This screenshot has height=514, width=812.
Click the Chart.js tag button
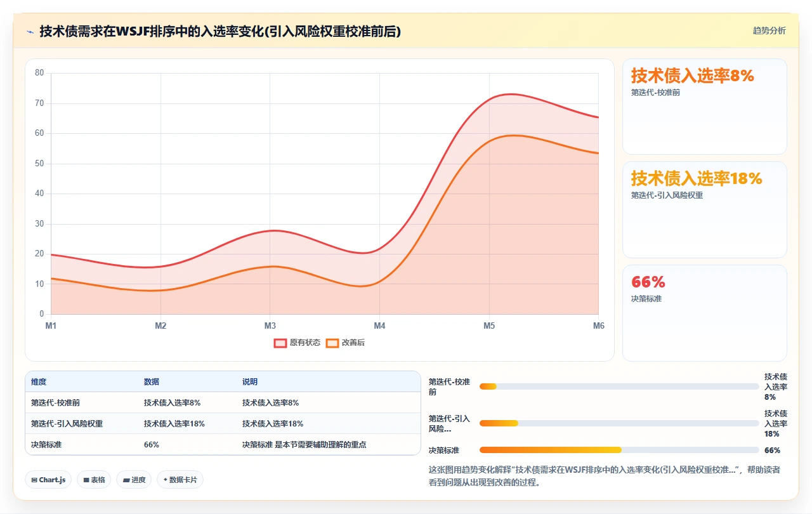[49, 480]
